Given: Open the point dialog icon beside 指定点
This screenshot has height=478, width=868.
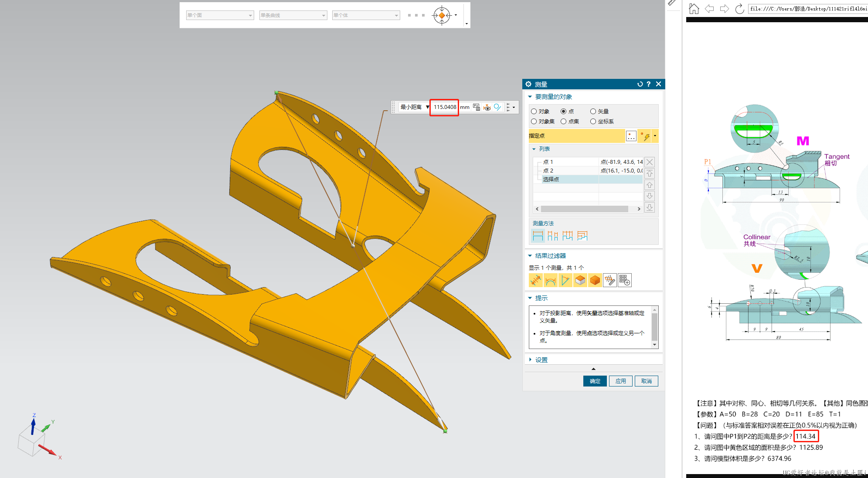Looking at the screenshot, I should [631, 136].
